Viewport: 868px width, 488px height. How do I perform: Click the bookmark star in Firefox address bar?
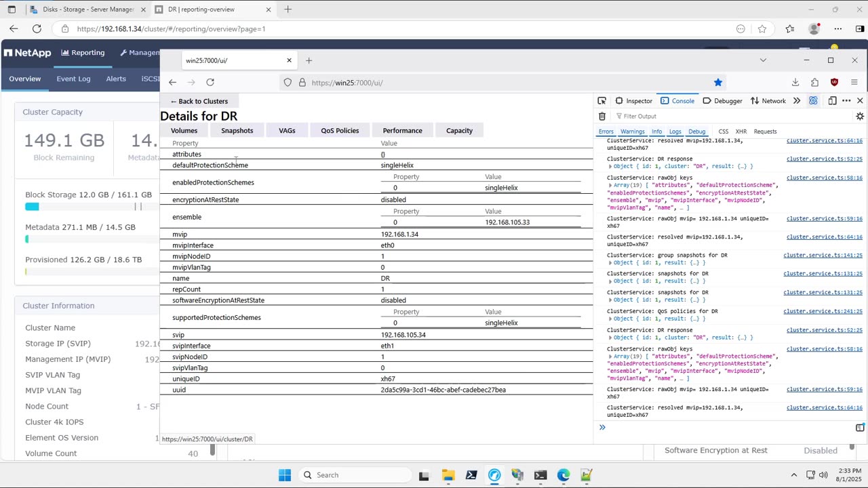(718, 82)
